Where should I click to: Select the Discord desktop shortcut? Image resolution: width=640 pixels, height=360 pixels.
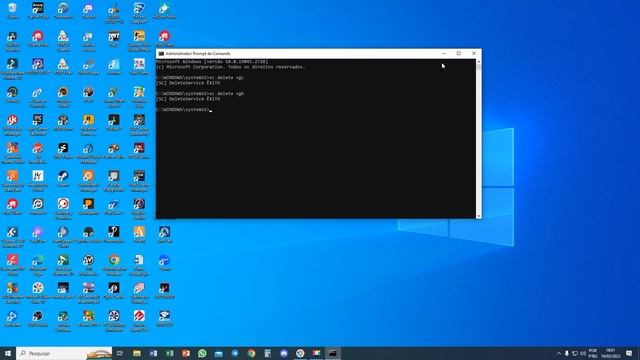click(89, 11)
